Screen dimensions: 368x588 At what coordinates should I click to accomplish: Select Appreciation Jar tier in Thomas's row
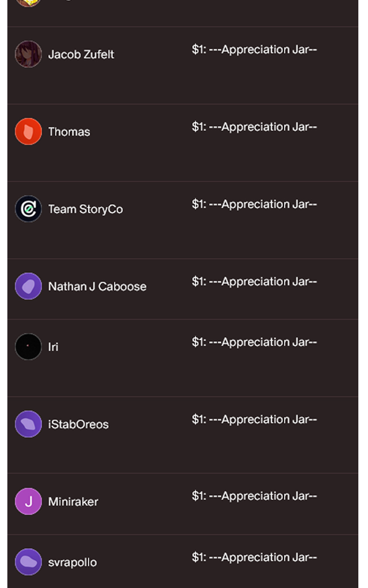254,127
